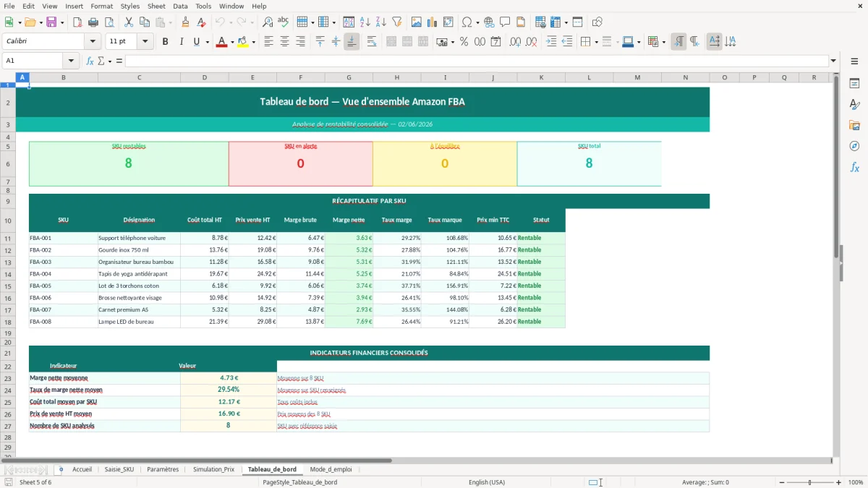Open the Borders dropdown arrow
The image size is (868, 488).
596,42
